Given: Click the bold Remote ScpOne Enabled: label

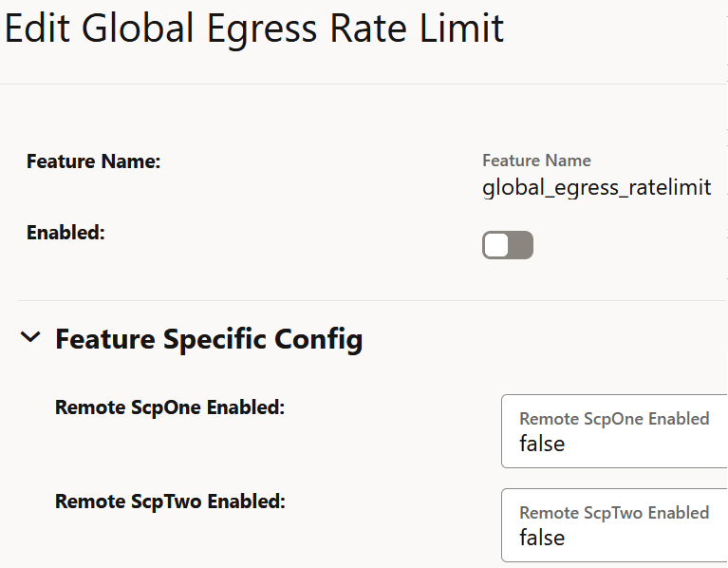Looking at the screenshot, I should point(170,407).
